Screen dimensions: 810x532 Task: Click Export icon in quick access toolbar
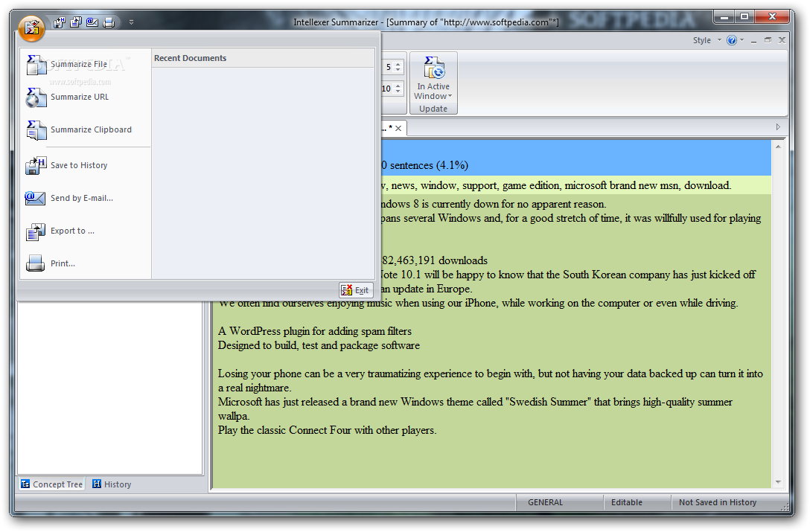coord(76,22)
